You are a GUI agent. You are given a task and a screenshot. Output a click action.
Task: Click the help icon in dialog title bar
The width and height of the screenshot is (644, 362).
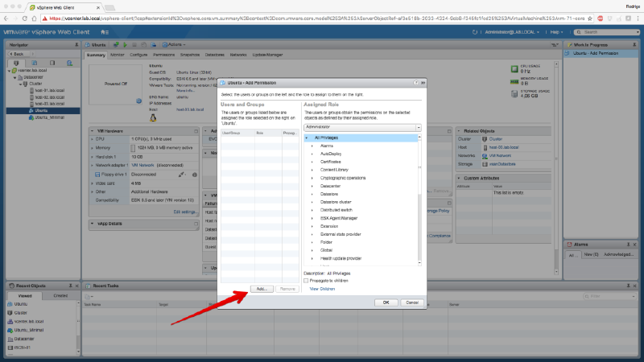click(x=417, y=83)
